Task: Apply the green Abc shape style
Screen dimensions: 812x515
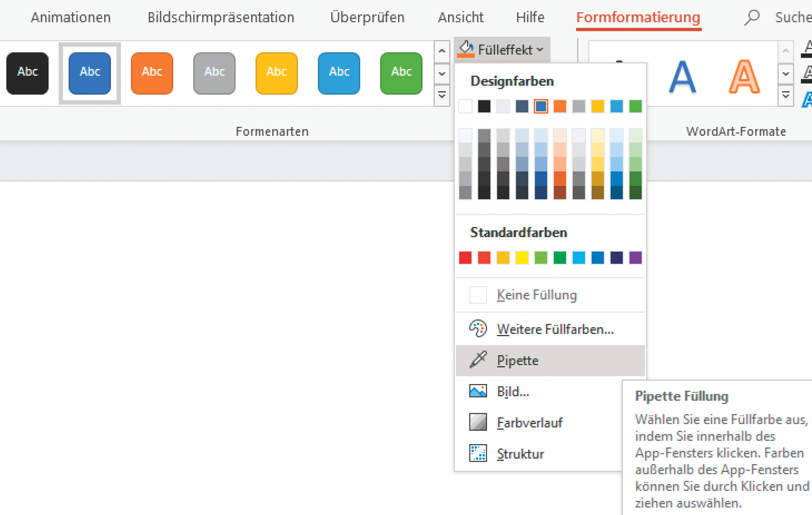Action: (x=401, y=73)
